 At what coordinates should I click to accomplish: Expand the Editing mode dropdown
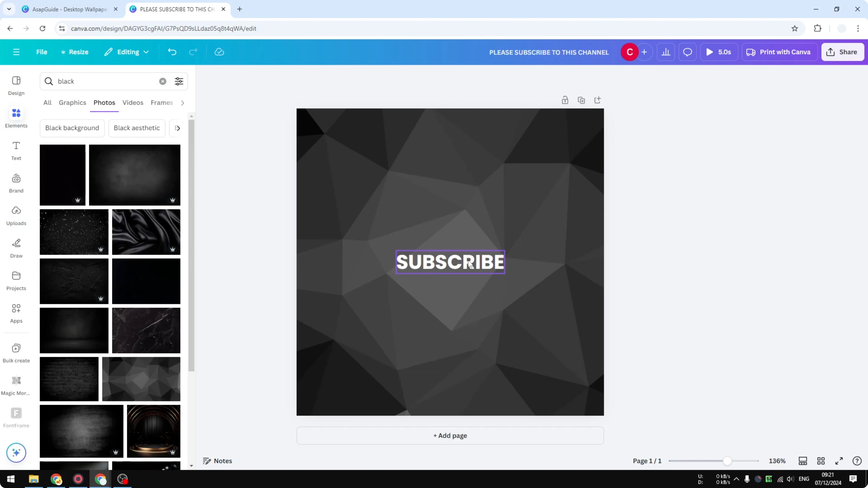(x=126, y=52)
